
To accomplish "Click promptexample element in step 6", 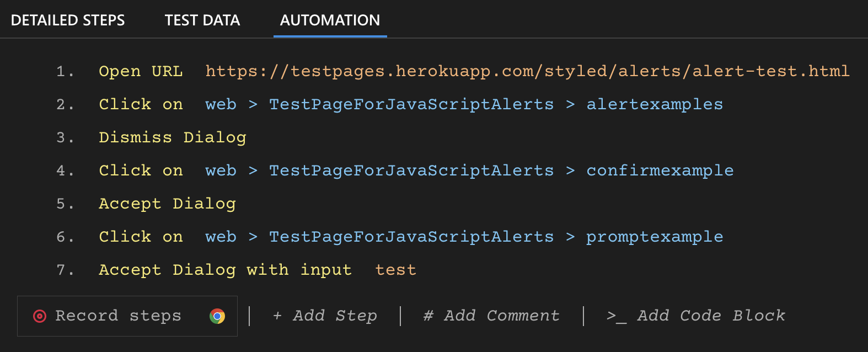I will pyautogui.click(x=653, y=236).
